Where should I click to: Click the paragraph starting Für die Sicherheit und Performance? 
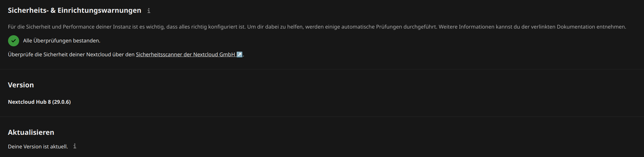click(317, 27)
